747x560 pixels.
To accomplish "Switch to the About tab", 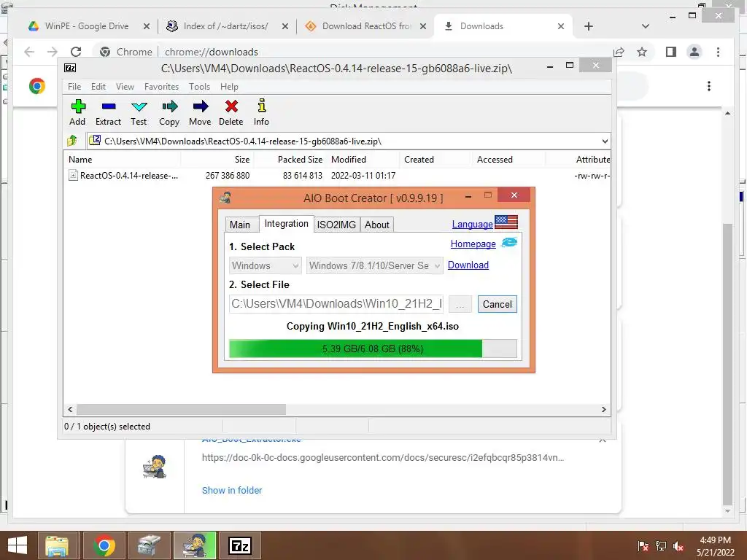I will (x=377, y=225).
